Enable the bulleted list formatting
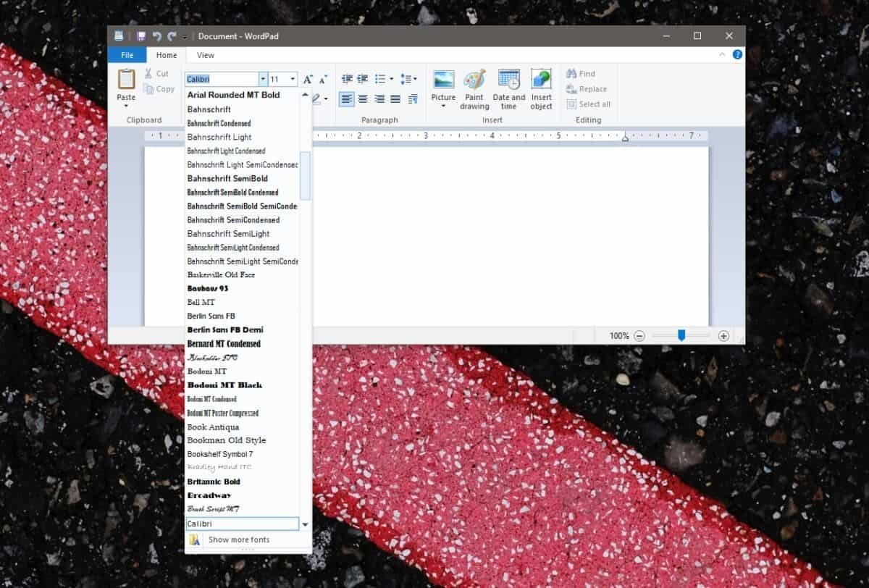 click(x=382, y=78)
